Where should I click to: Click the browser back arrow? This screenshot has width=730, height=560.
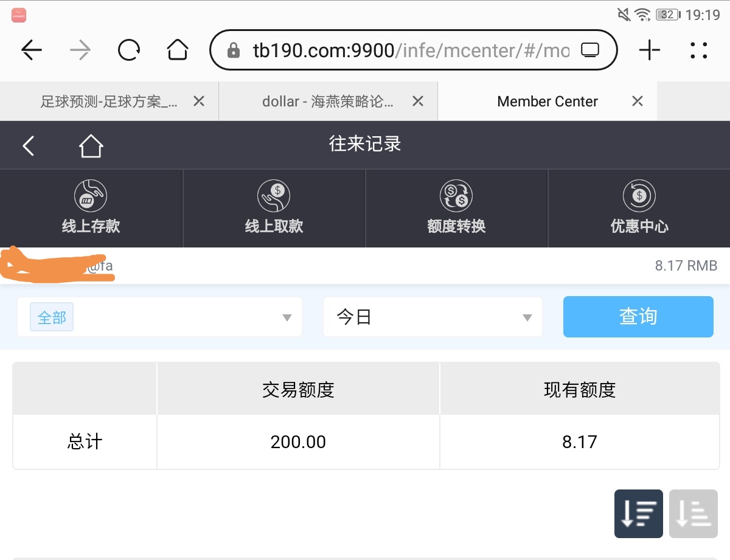(x=32, y=50)
